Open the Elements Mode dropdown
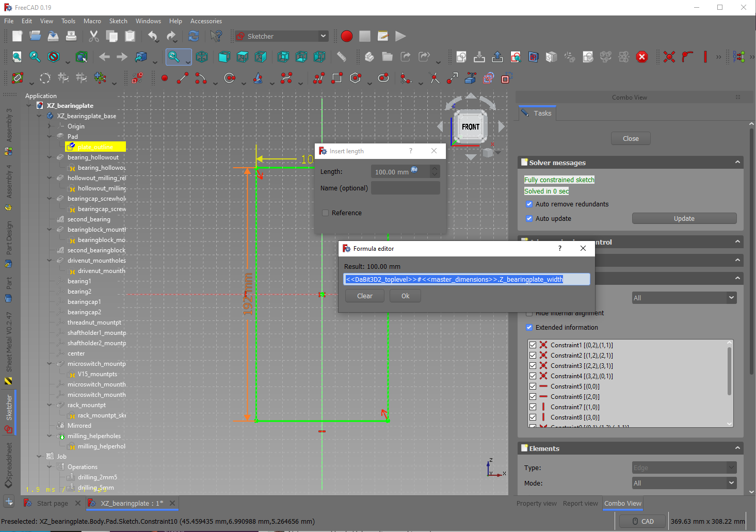This screenshot has height=532, width=756. coord(684,483)
